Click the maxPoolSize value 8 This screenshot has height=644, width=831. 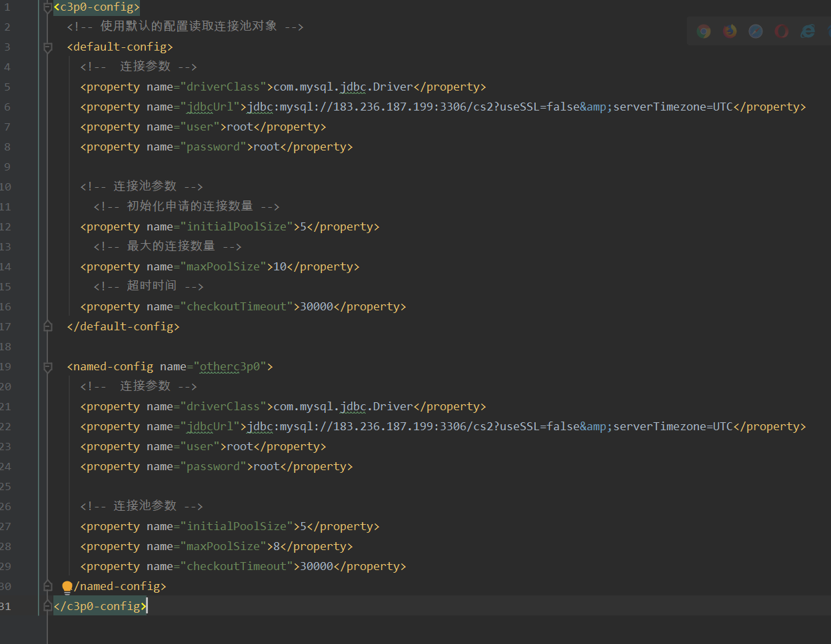(277, 546)
